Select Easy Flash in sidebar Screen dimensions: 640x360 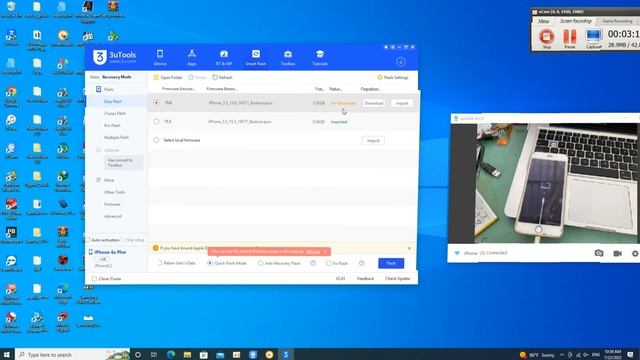click(x=113, y=101)
